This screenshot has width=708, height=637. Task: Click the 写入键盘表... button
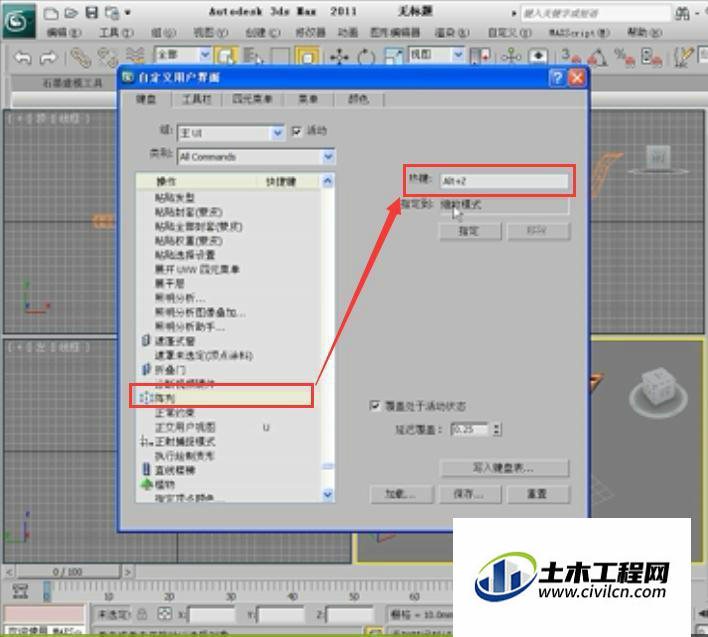pyautogui.click(x=504, y=469)
